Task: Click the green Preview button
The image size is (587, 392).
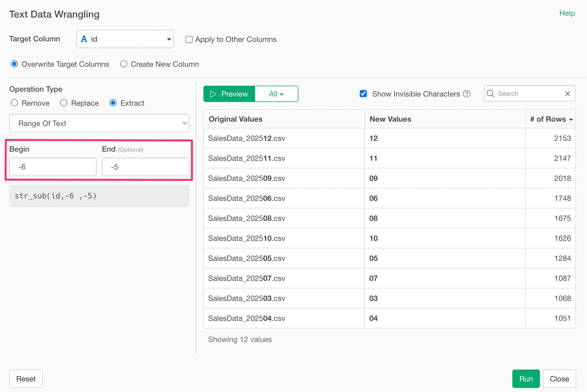Action: tap(229, 94)
